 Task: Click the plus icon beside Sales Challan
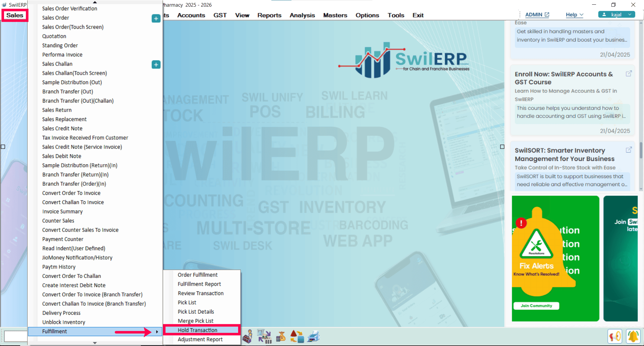(156, 64)
